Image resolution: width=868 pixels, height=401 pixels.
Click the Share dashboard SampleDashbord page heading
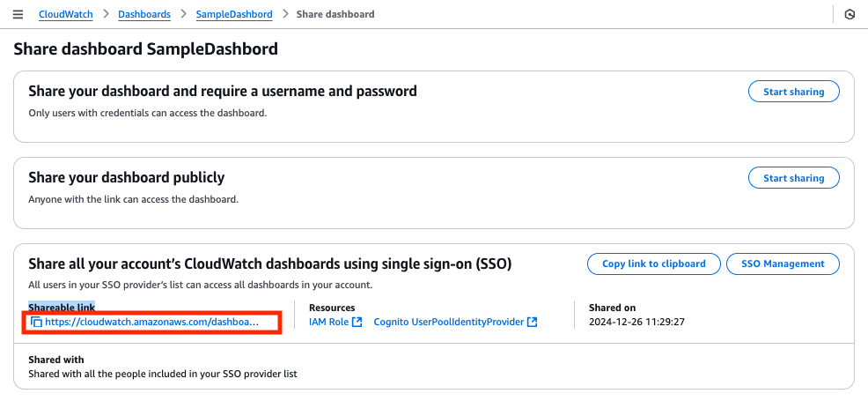click(146, 49)
